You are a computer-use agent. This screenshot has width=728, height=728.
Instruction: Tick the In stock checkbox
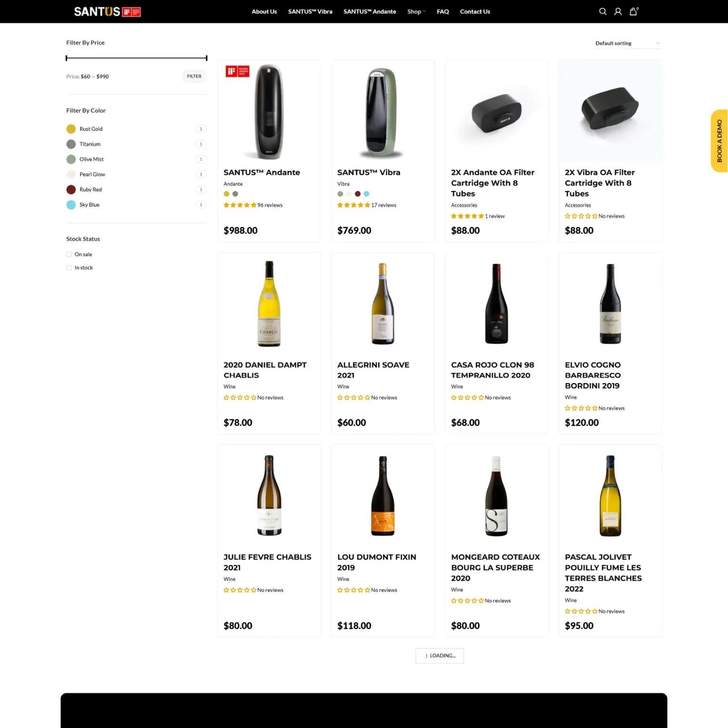coord(69,268)
